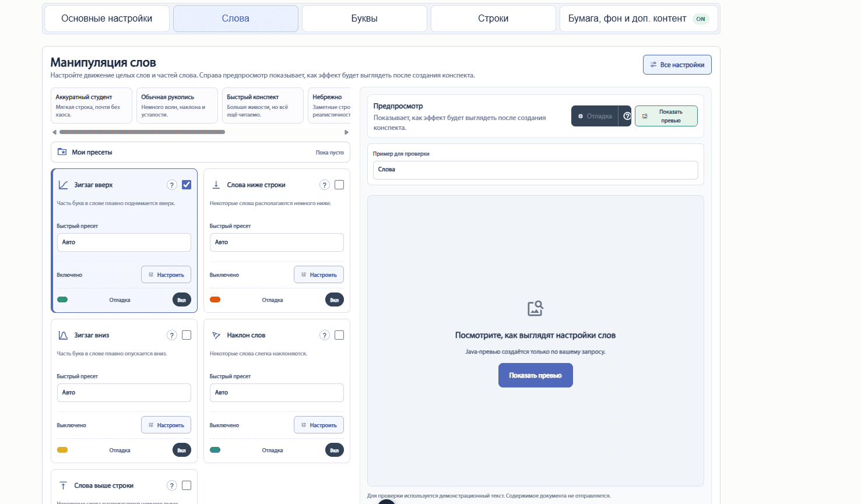This screenshot has height=504, width=861.
Task: Click Настроить in the Зигзаг вверх card
Action: (x=166, y=275)
